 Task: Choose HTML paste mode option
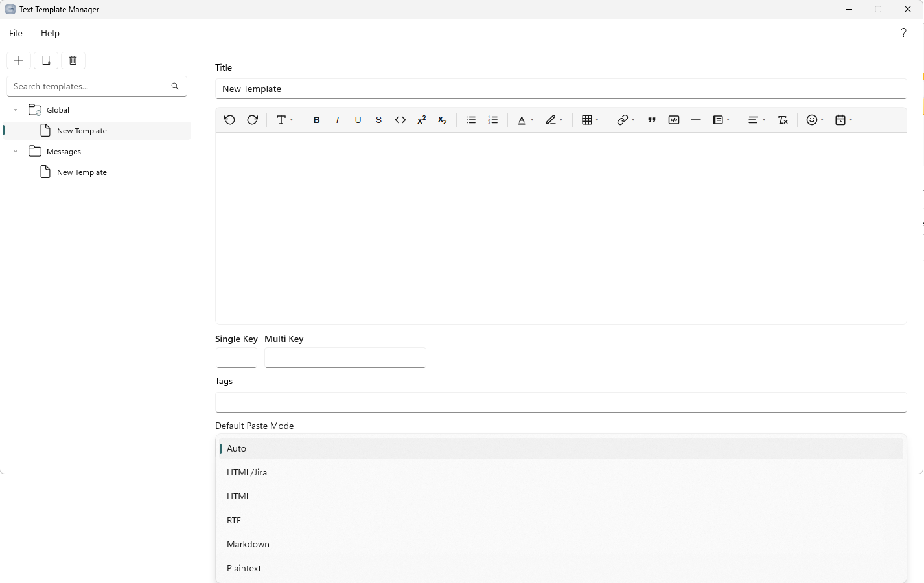561,496
